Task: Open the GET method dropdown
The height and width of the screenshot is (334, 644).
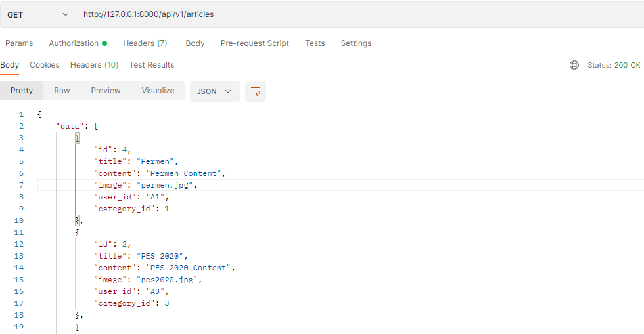Action: [38, 15]
